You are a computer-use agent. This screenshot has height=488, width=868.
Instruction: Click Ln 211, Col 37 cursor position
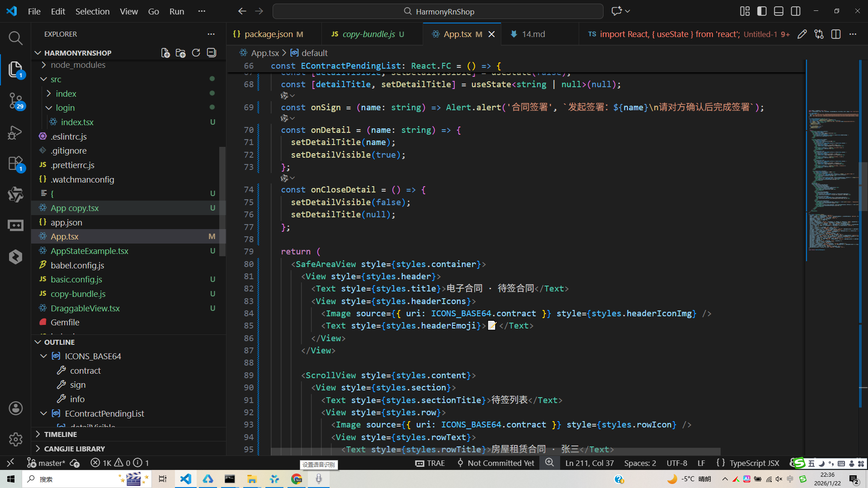coord(590,463)
